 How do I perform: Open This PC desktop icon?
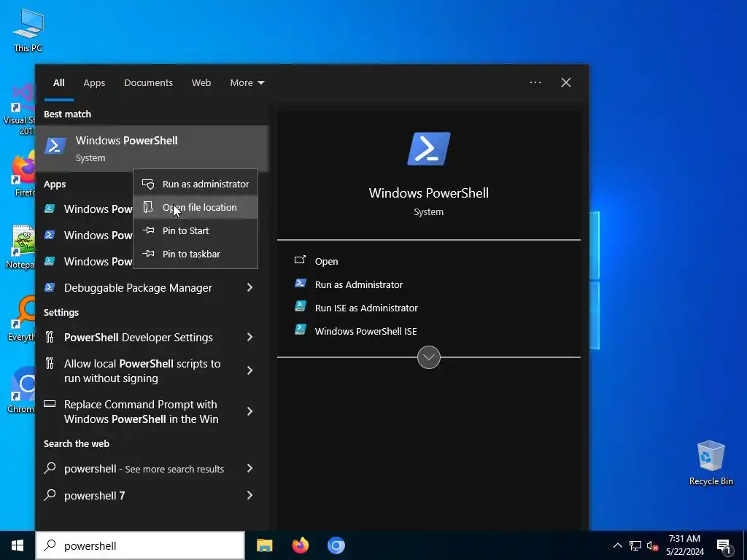tap(28, 31)
